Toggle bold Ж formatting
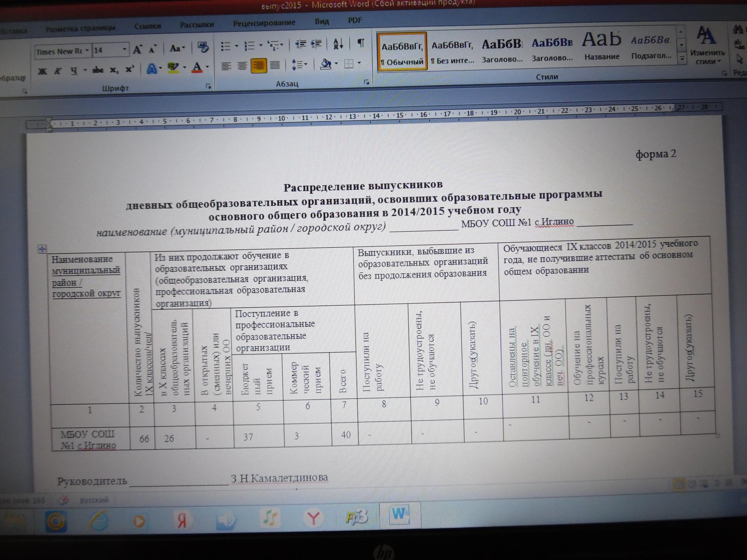The height and width of the screenshot is (560, 747). coord(42,71)
